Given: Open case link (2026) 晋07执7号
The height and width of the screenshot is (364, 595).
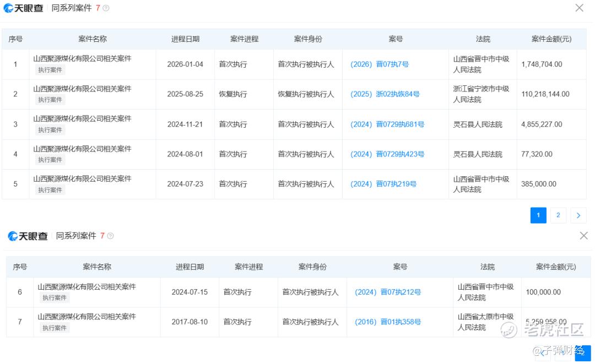Looking at the screenshot, I should (x=380, y=64).
